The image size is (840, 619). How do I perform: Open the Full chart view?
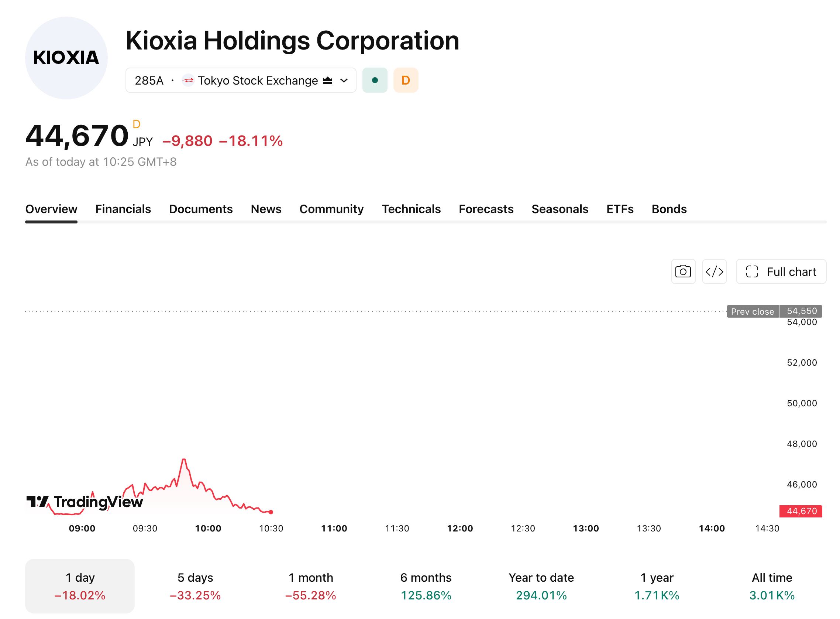coord(781,271)
